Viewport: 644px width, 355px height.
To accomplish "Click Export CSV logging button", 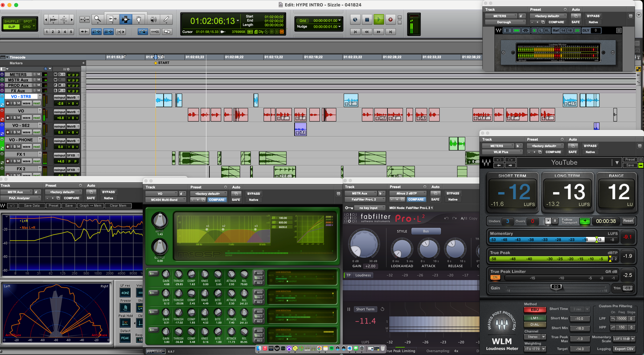I will (x=624, y=349).
